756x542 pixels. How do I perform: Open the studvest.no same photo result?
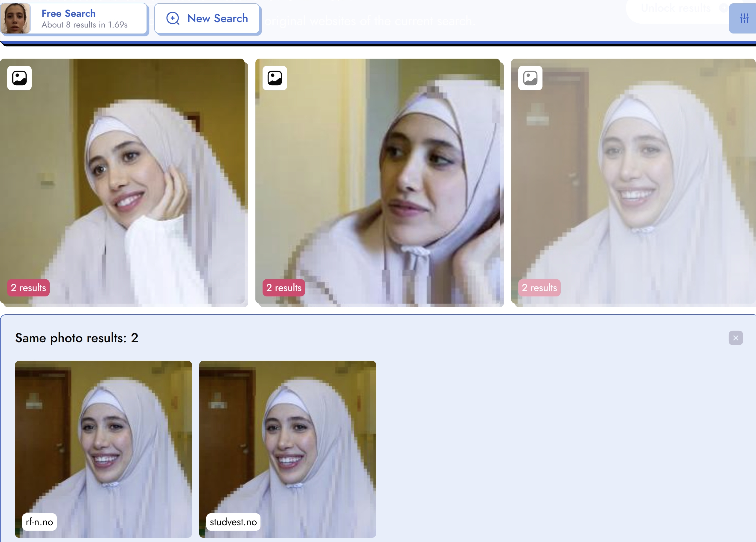(x=288, y=449)
